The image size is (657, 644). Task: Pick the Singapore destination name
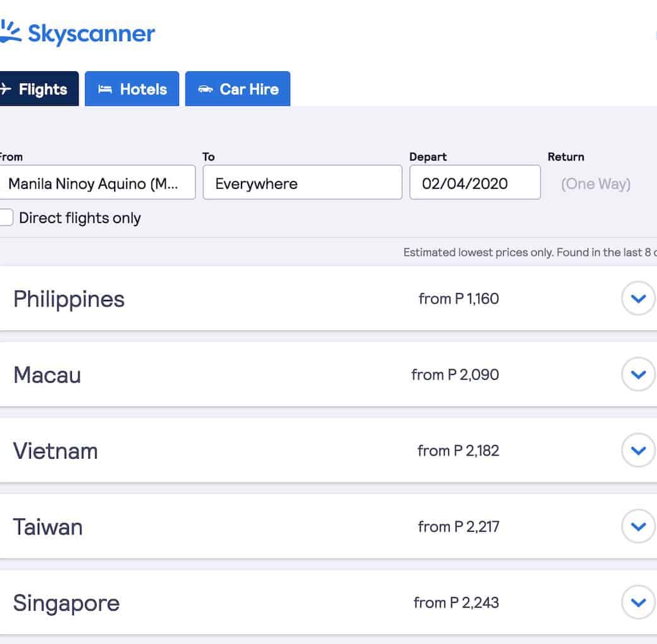(x=66, y=603)
